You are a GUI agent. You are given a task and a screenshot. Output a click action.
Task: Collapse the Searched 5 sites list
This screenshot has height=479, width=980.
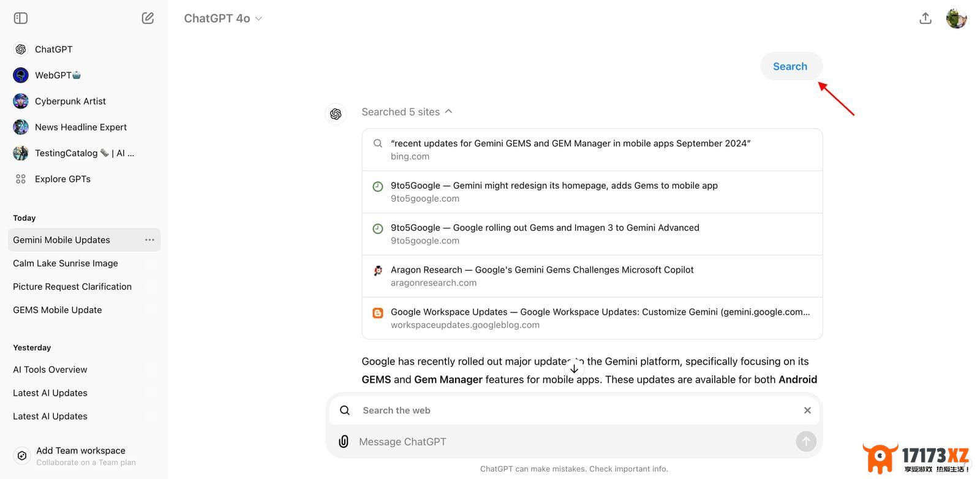tap(407, 111)
